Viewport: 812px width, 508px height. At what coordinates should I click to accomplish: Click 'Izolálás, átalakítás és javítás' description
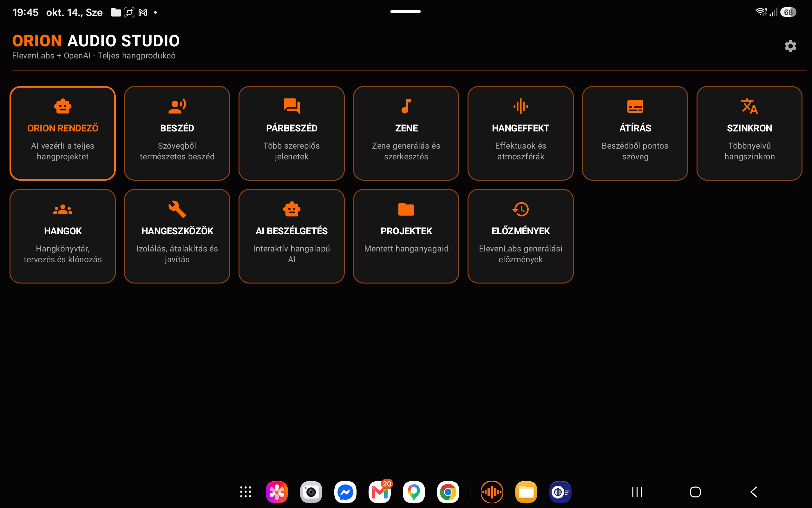177,254
